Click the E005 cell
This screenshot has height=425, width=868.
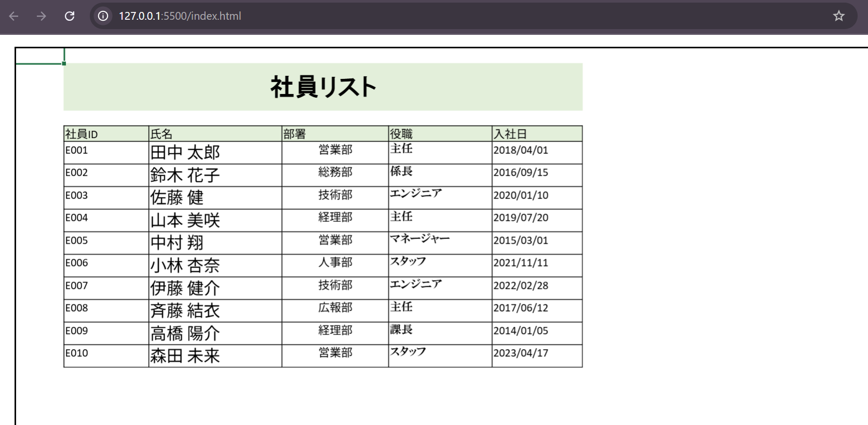[x=106, y=243]
